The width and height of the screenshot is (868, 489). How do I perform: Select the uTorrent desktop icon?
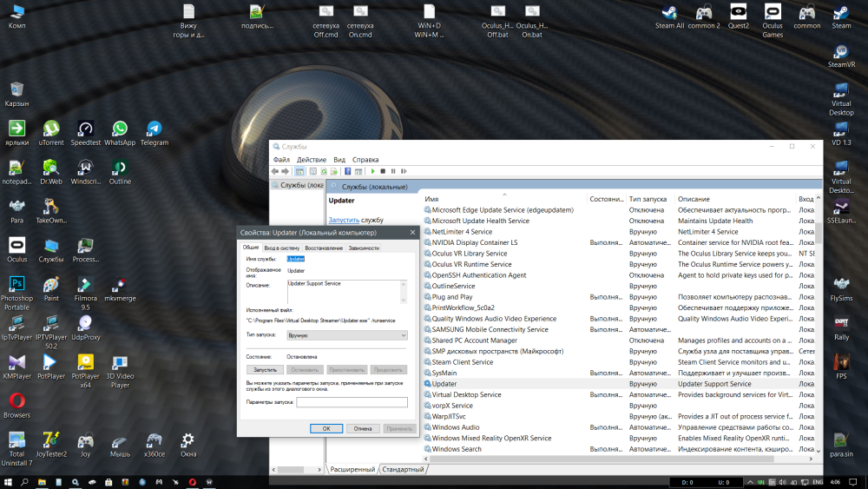pos(51,129)
